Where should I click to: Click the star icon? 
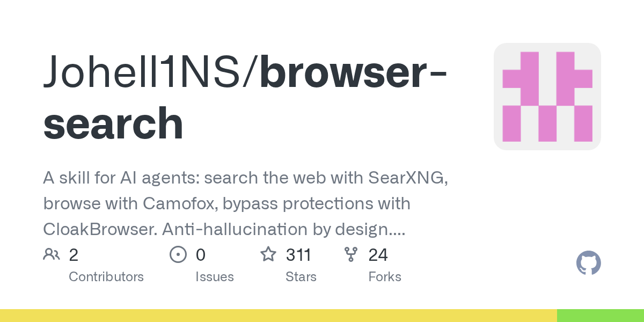[x=268, y=254]
